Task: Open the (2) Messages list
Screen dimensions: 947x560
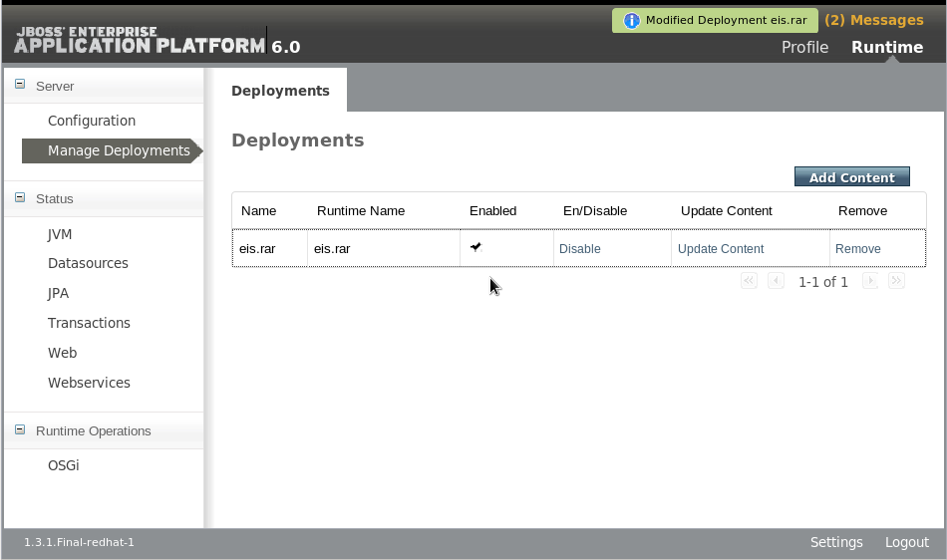Action: tap(873, 20)
